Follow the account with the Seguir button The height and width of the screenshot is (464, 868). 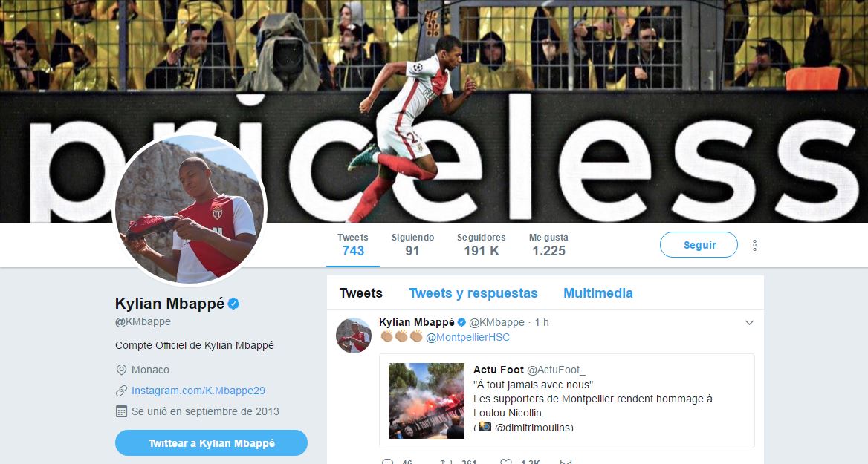(x=699, y=244)
